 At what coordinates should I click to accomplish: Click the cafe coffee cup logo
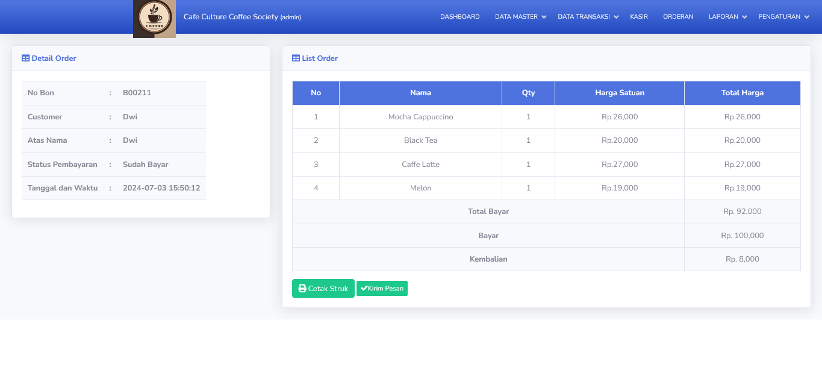[154, 18]
